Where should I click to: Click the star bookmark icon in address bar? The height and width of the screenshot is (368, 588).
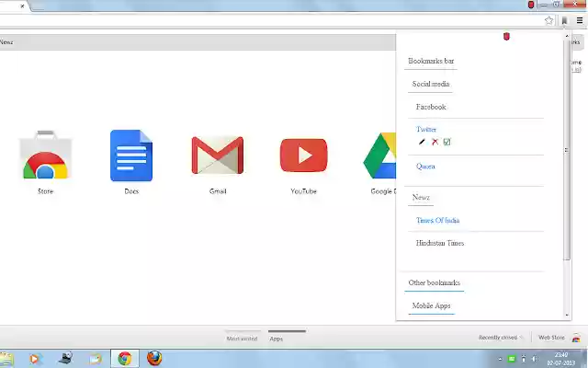[x=548, y=20]
